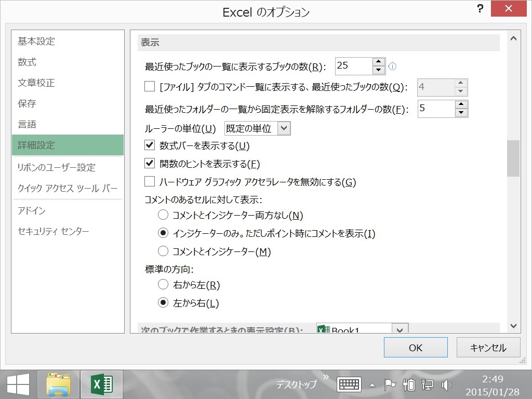
Task: Select コメントとインジケーター両方なし radio
Action: coord(163,215)
